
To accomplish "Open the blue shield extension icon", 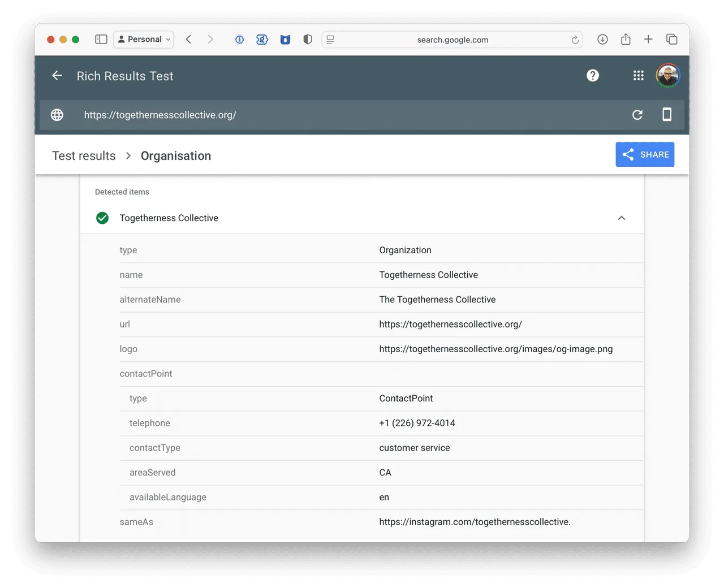I will click(286, 40).
